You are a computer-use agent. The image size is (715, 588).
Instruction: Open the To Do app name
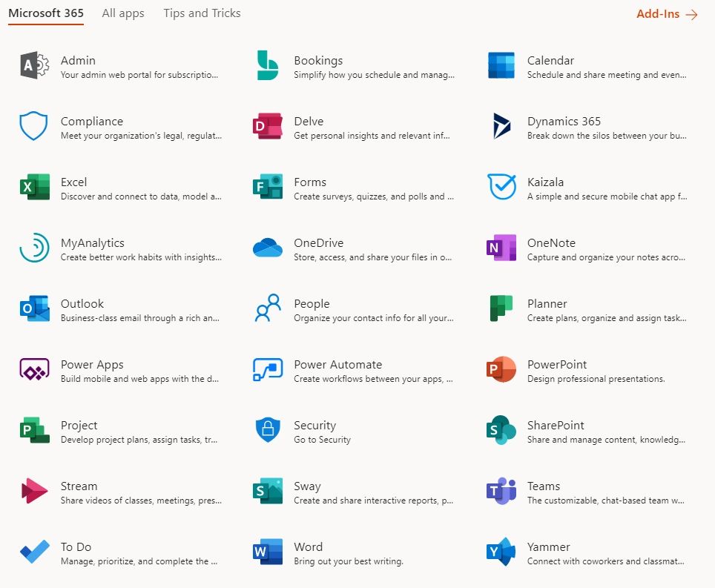coord(76,547)
